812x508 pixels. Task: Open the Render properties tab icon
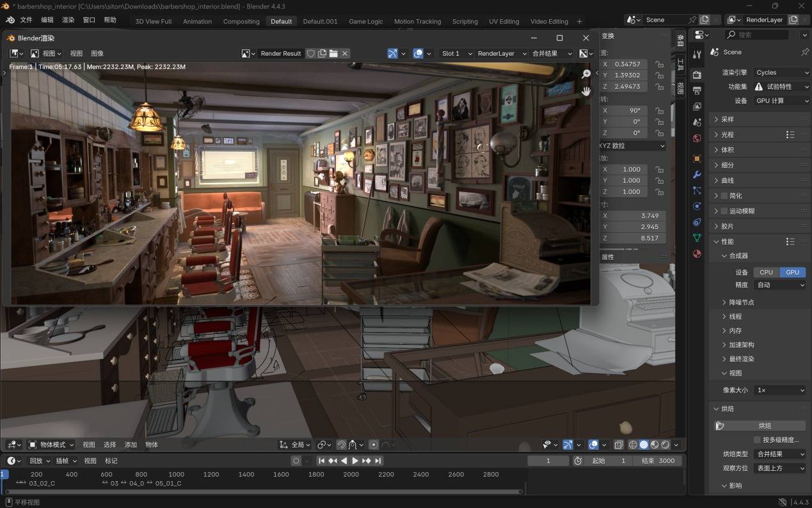[x=697, y=75]
